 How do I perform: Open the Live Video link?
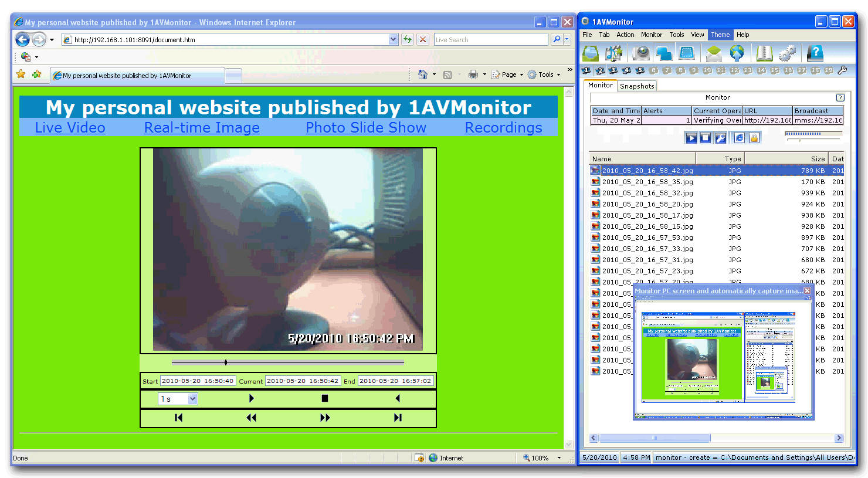70,127
